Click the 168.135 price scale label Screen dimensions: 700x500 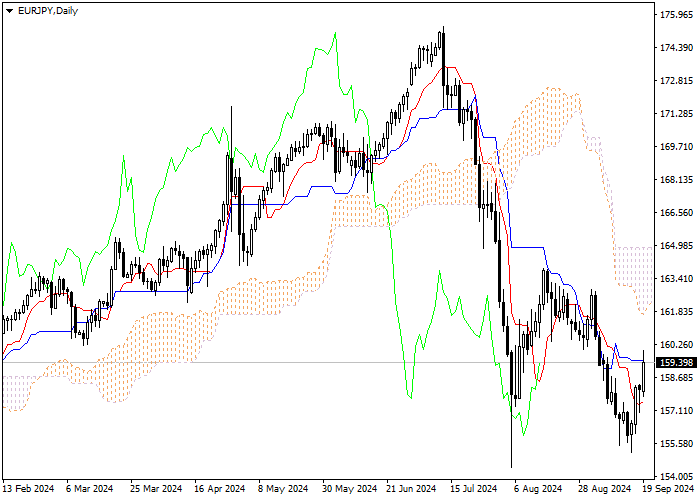676,179
